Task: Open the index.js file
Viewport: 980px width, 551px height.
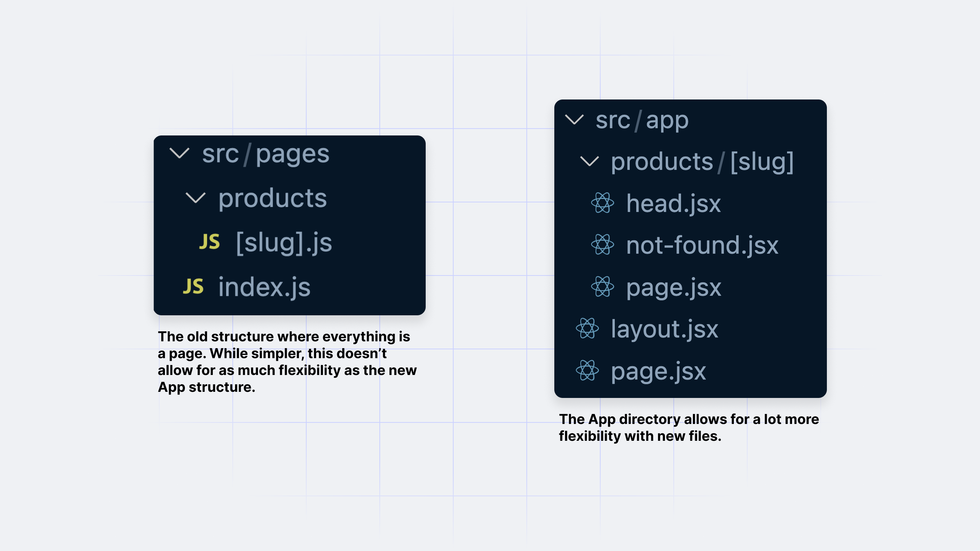Action: click(264, 287)
